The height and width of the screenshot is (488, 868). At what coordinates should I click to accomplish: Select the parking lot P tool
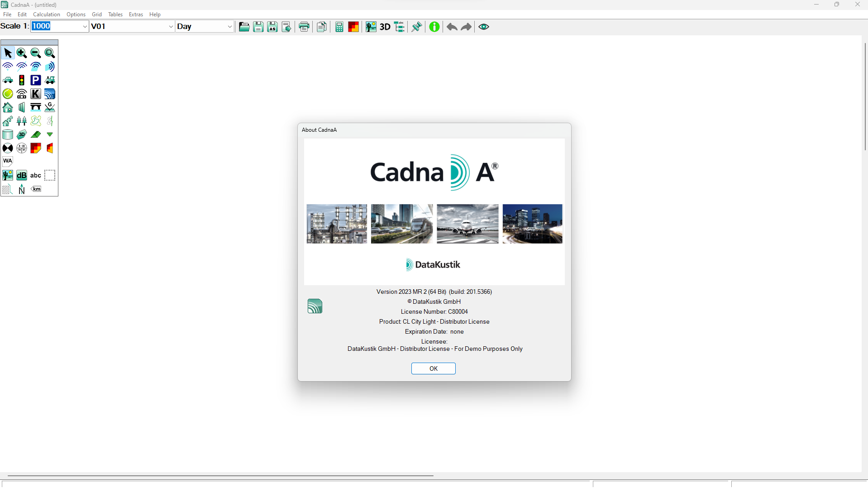[x=36, y=80]
